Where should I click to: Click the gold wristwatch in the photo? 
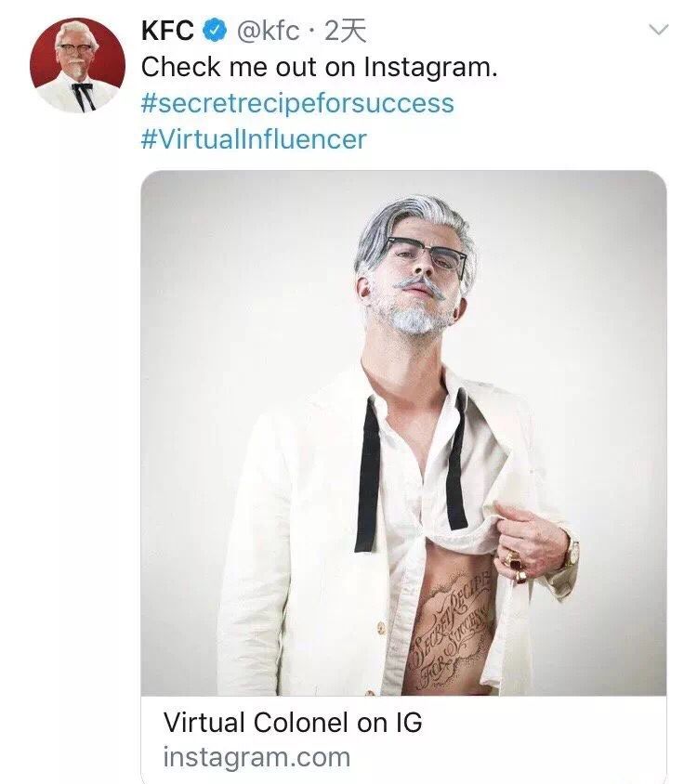pyautogui.click(x=569, y=552)
